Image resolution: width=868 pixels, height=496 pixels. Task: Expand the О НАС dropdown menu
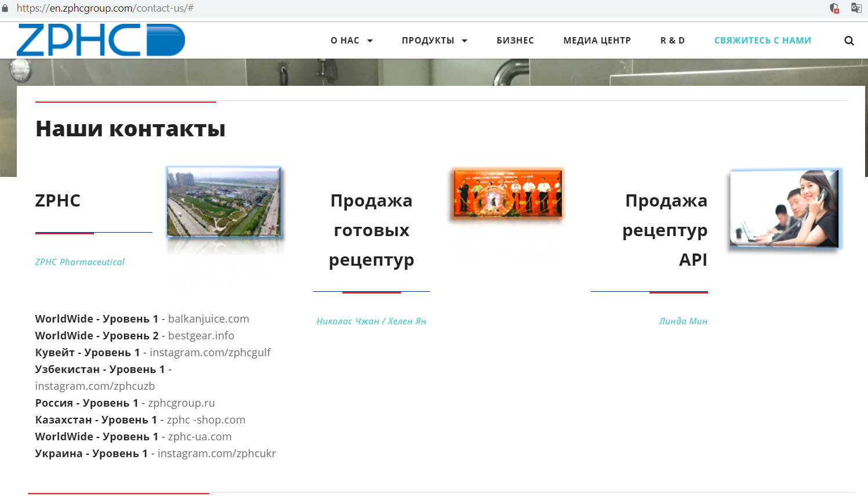[351, 40]
